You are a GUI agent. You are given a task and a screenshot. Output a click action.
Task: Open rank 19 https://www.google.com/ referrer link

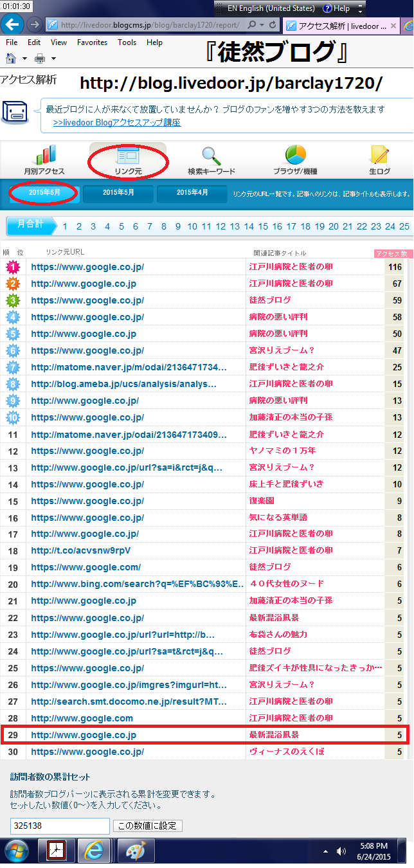click(85, 568)
